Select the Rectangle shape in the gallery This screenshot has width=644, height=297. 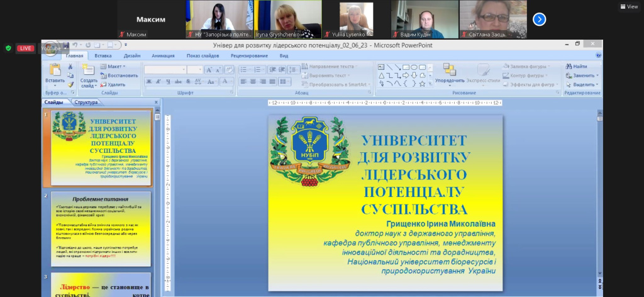[x=406, y=67]
